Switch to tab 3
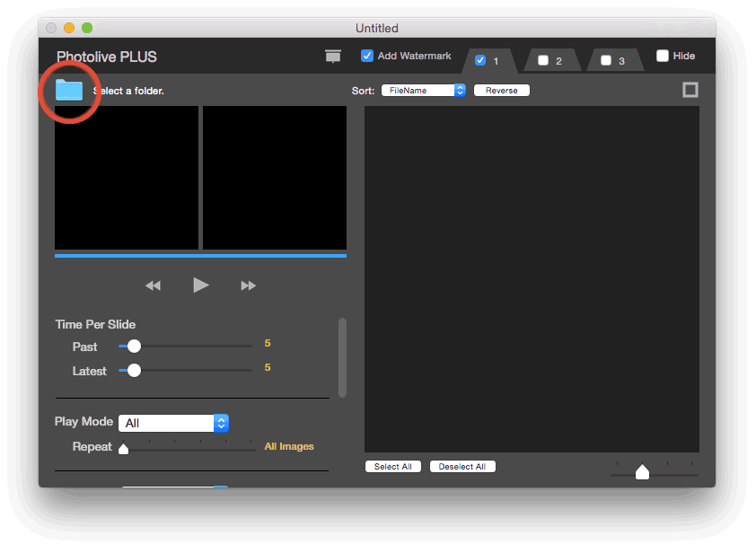Screen dimensions: 756x553 620,61
